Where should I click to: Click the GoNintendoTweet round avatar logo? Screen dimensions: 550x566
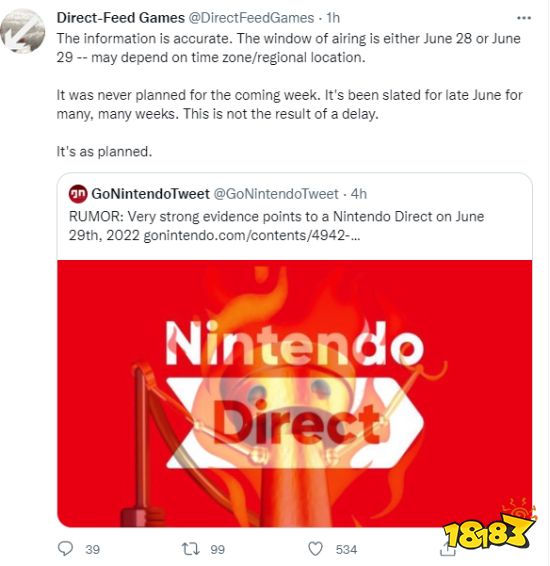click(x=78, y=194)
